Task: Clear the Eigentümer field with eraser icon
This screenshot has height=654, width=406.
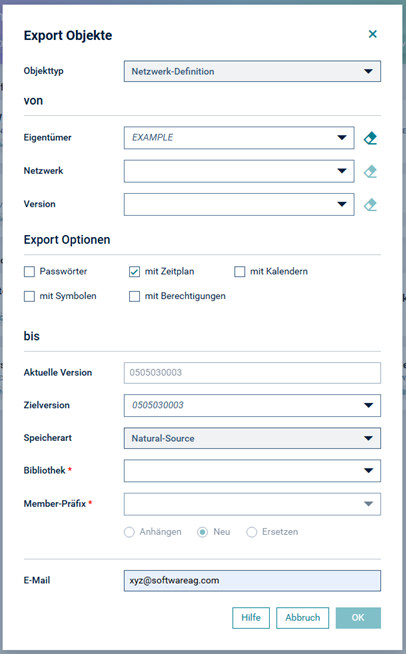Action: click(370, 138)
